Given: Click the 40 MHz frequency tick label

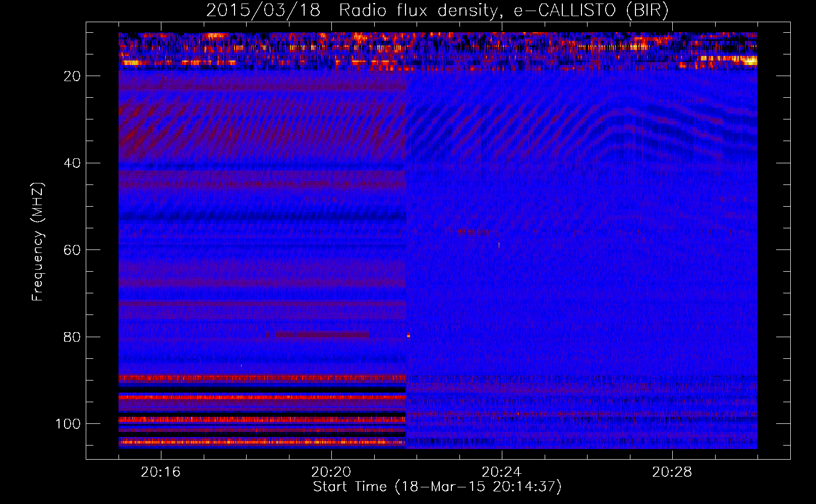Looking at the screenshot, I should 72,163.
